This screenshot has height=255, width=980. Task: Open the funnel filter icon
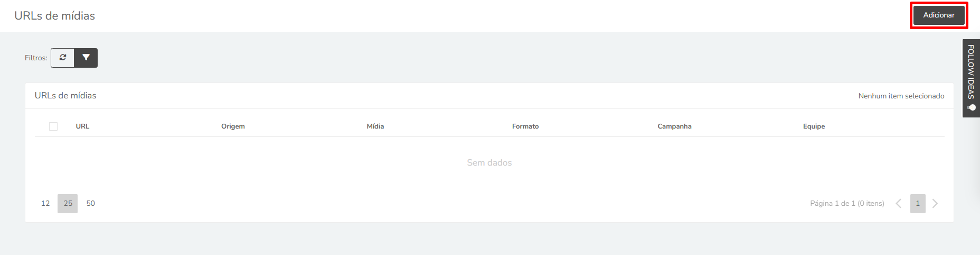click(86, 58)
